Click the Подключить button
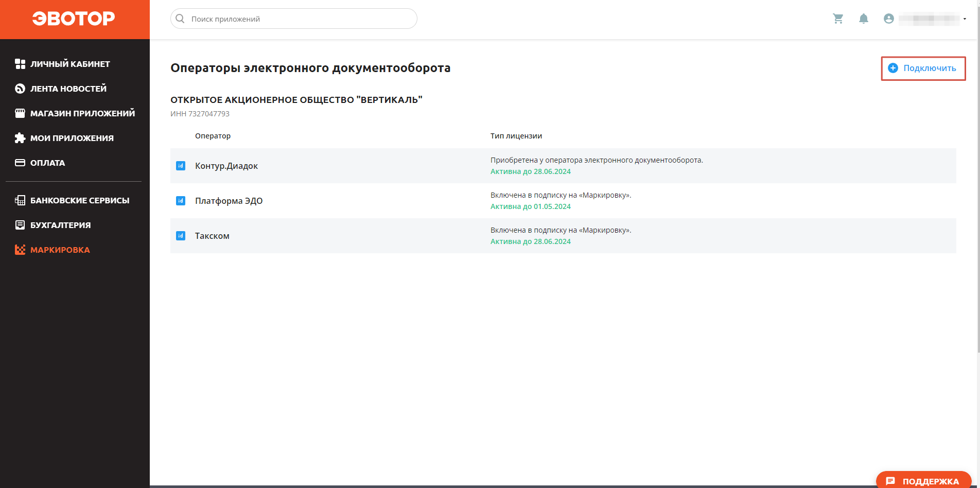This screenshot has width=980, height=488. [x=923, y=68]
